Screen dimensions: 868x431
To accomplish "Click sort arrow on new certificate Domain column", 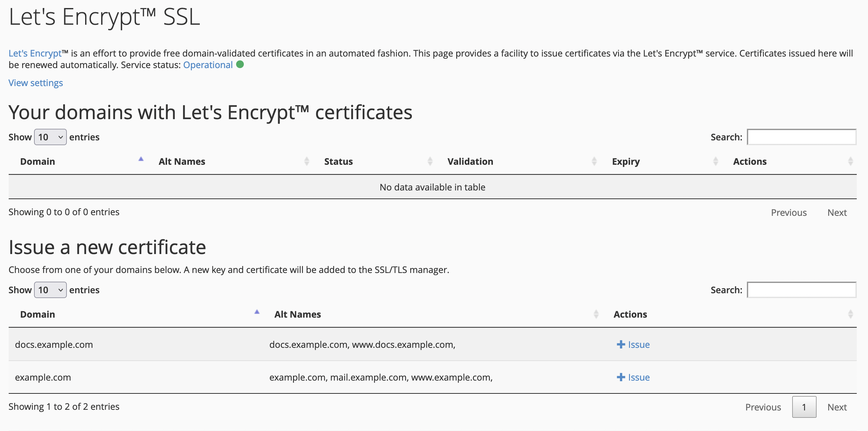I will tap(257, 312).
